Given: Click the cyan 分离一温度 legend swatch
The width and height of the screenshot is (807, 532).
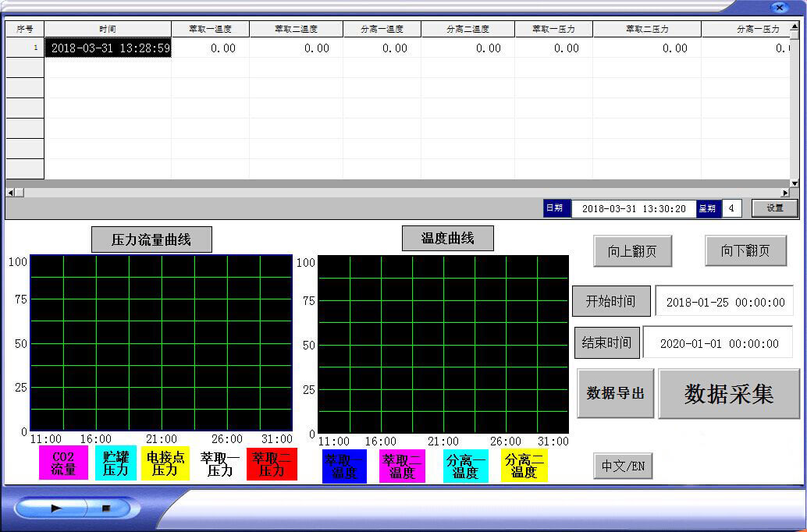Looking at the screenshot, I should 465,466.
